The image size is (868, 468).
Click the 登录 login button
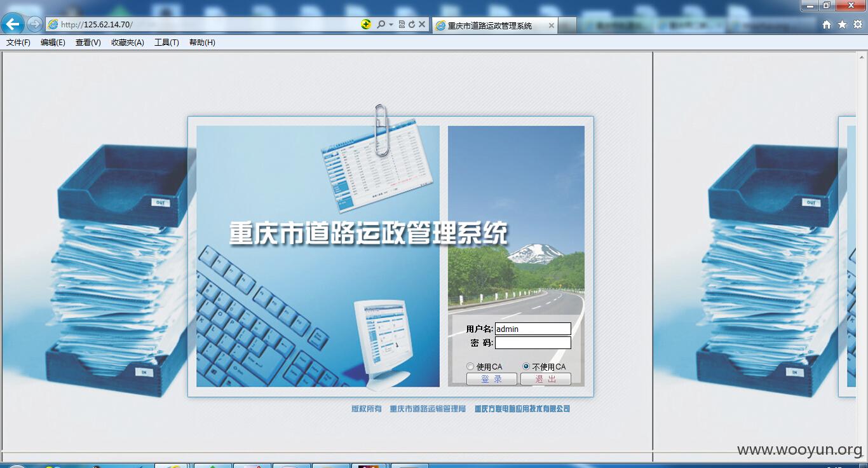[x=492, y=379]
